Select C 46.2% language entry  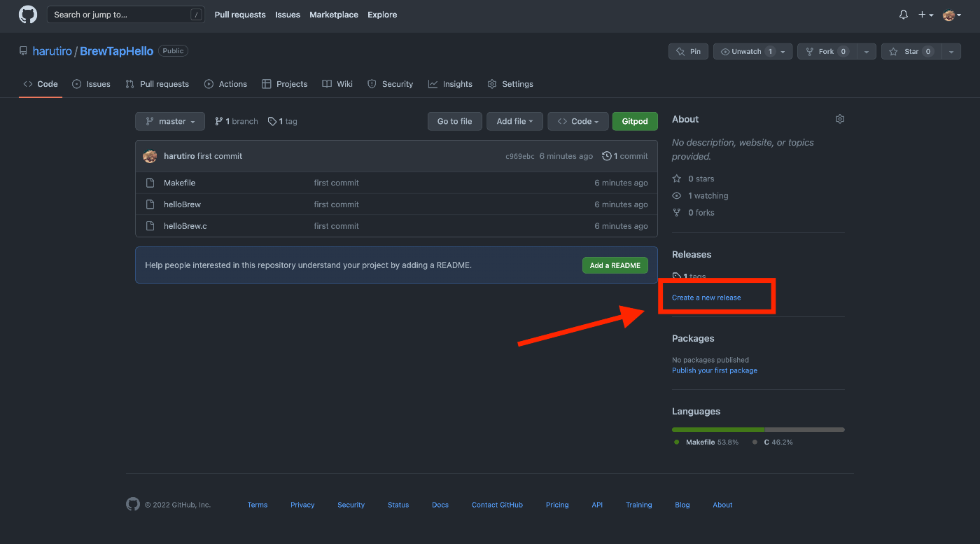(x=773, y=442)
